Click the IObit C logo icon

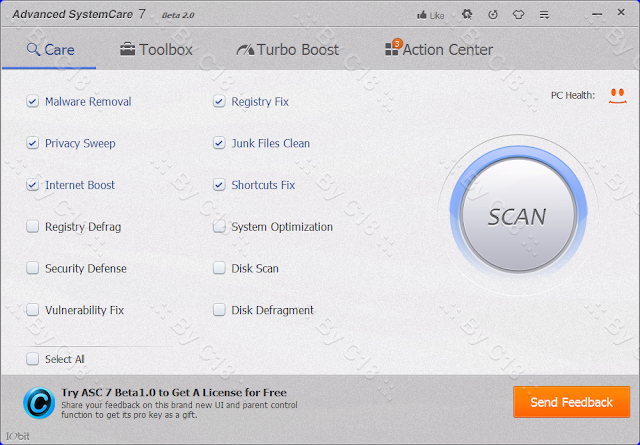pyautogui.click(x=39, y=403)
